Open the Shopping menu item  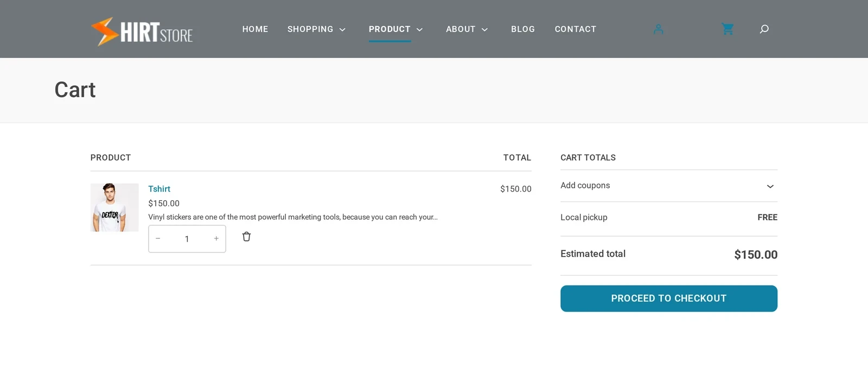tap(310, 29)
